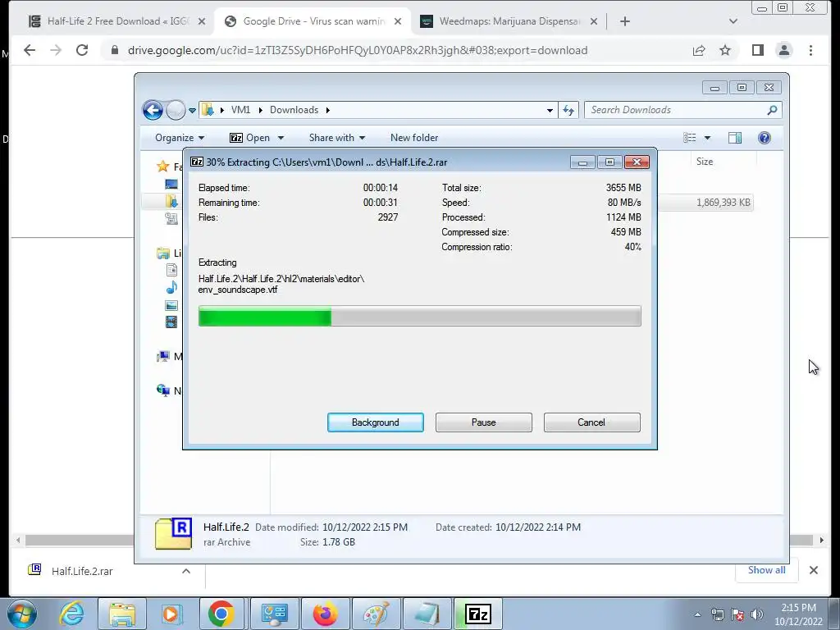Sort by Size column header
This screenshot has height=630, width=840.
pyautogui.click(x=705, y=162)
